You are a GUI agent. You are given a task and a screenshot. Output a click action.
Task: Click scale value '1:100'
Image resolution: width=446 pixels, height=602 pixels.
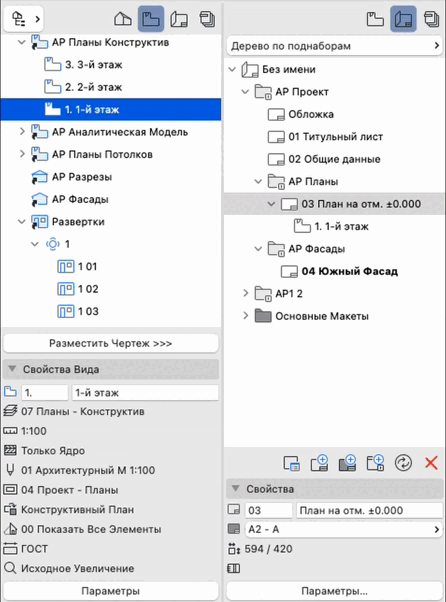click(34, 431)
